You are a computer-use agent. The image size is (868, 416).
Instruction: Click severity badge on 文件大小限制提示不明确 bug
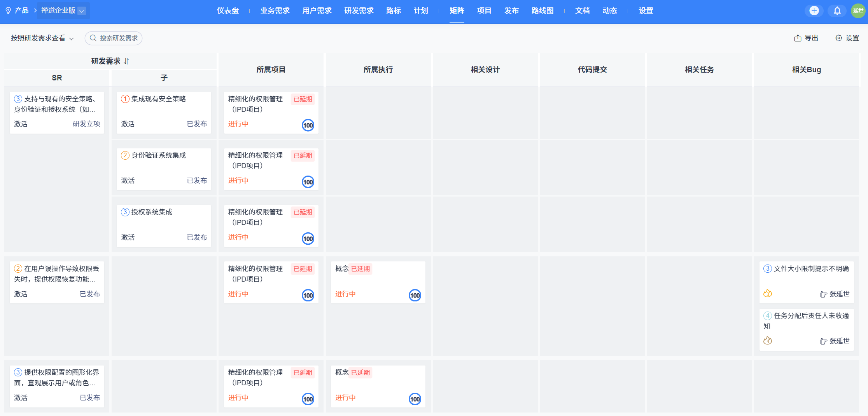(768, 269)
